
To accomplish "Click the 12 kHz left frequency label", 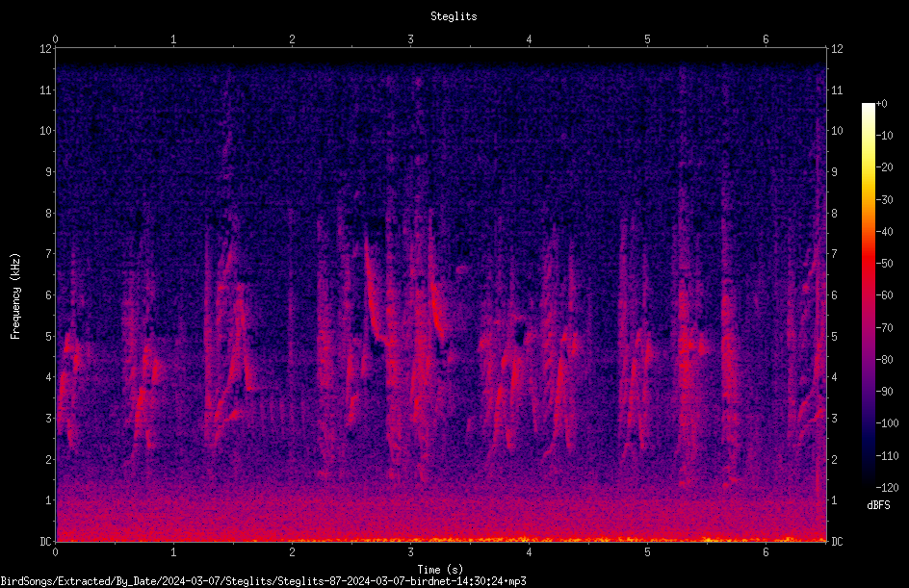I will 46,49.
